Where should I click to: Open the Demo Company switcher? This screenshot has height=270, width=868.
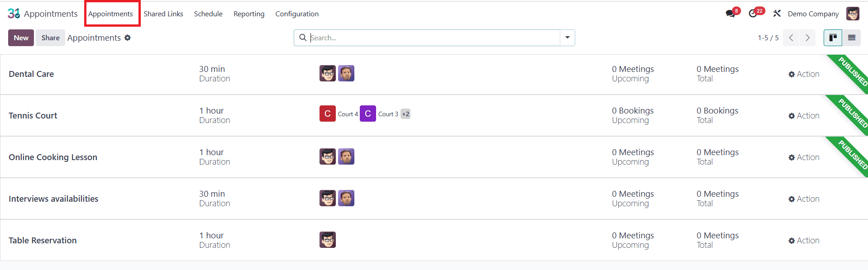[813, 14]
